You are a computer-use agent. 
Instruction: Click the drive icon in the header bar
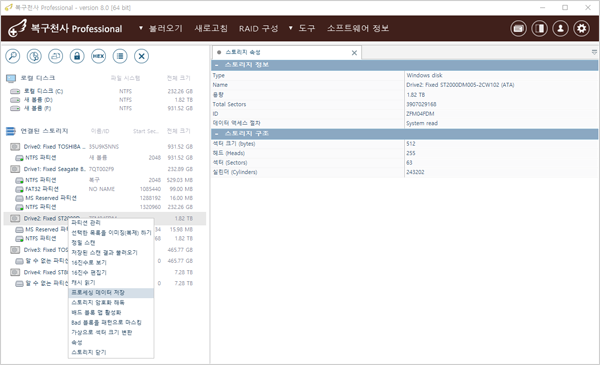pyautogui.click(x=518, y=28)
